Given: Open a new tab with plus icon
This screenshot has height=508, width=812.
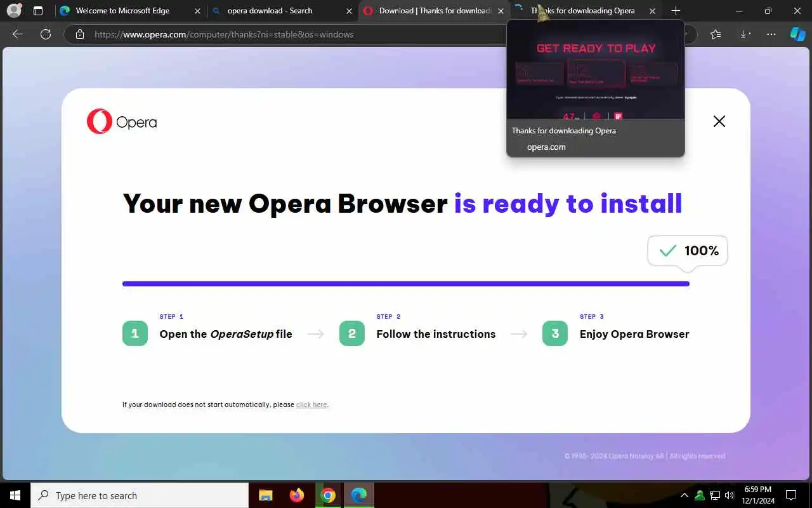Looking at the screenshot, I should tap(676, 11).
